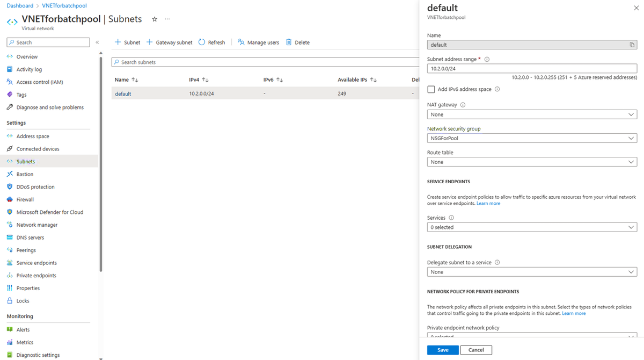Open Manage users in the toolbar
The image size is (644, 360).
coord(259,42)
